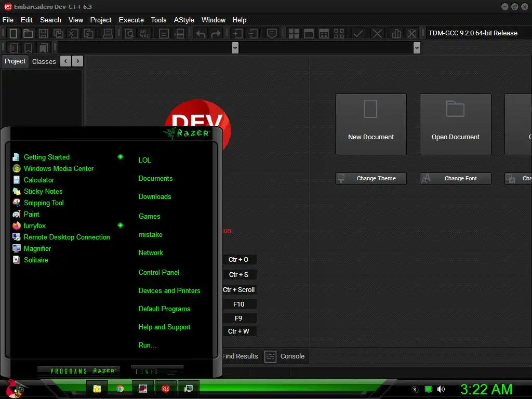The height and width of the screenshot is (399, 532).
Task: Click the Insert snippet icon in second toolbar row
Action: [13, 48]
